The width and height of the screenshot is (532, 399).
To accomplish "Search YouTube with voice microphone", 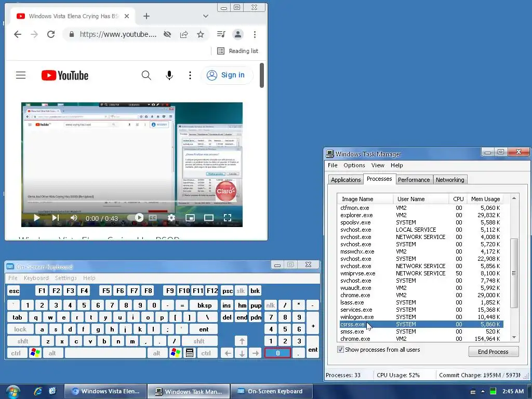I will (169, 75).
